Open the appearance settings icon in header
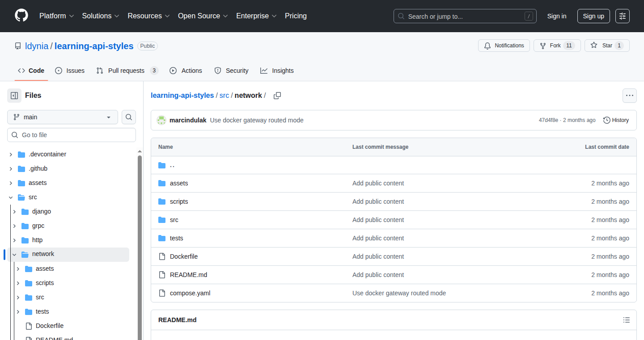 click(623, 16)
